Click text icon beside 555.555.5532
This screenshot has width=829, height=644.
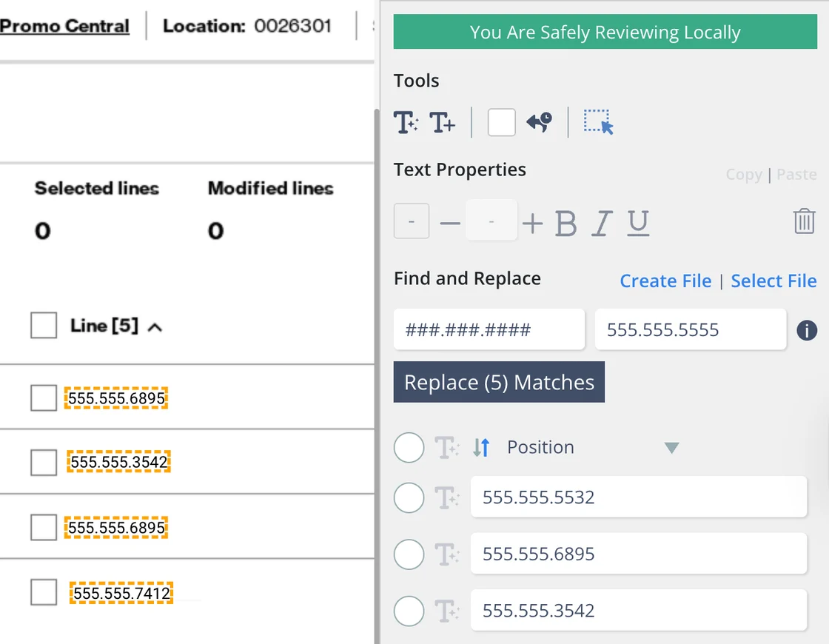(447, 497)
